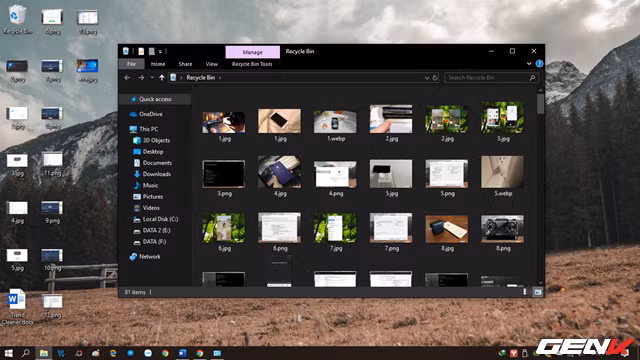Viewport: 640px width, 360px height.
Task: Go back using the Back arrow
Action: (127, 78)
